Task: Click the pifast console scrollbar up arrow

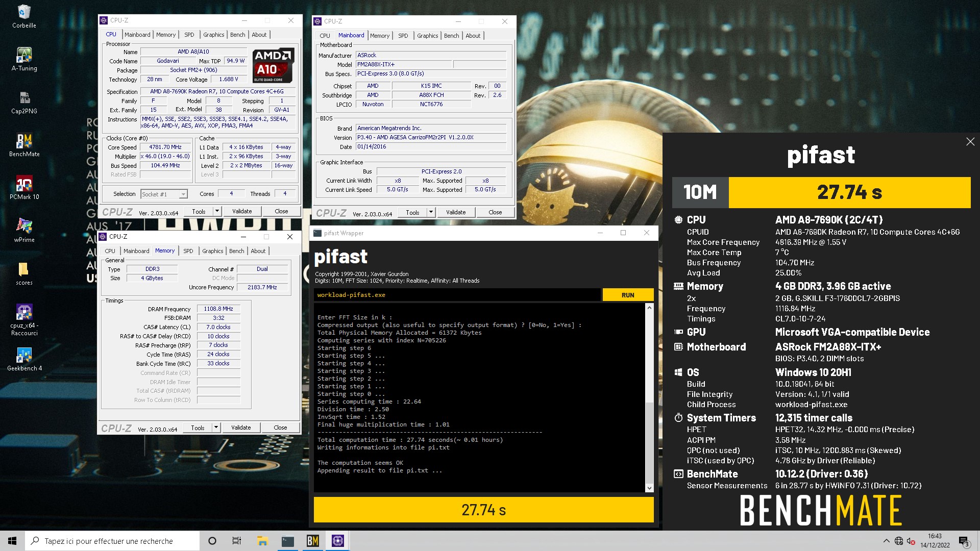Action: click(649, 308)
